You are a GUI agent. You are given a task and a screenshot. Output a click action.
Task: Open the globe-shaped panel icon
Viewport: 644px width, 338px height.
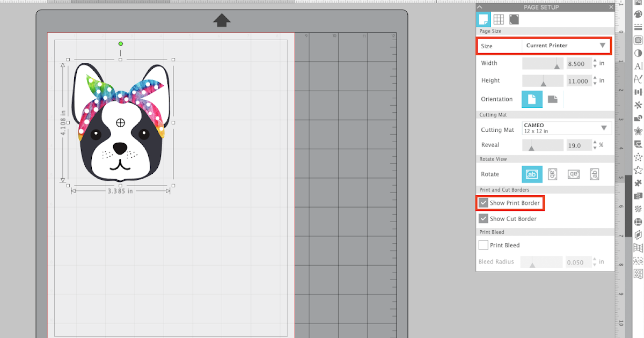click(x=638, y=222)
